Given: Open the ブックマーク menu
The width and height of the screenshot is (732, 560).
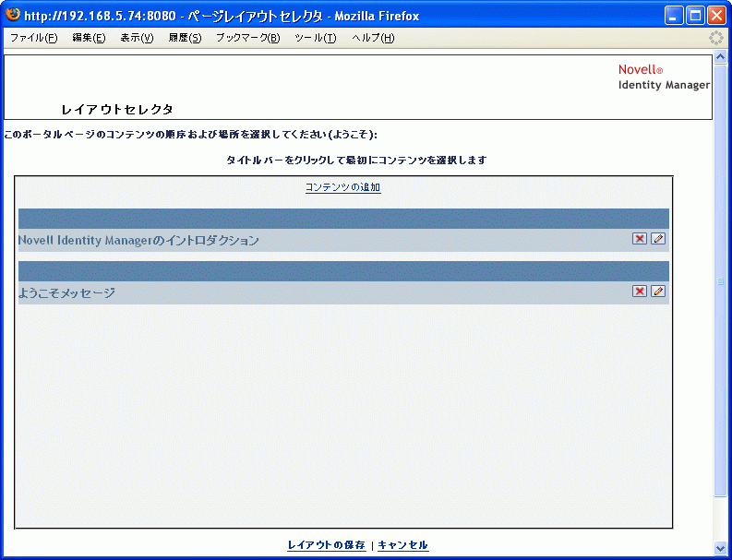Looking at the screenshot, I should click(x=247, y=38).
